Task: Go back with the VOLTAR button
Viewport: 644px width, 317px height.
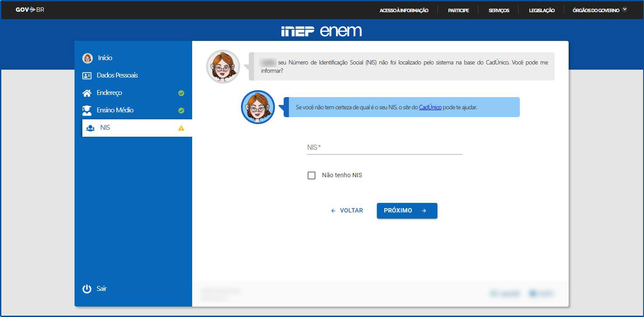Action: point(347,210)
